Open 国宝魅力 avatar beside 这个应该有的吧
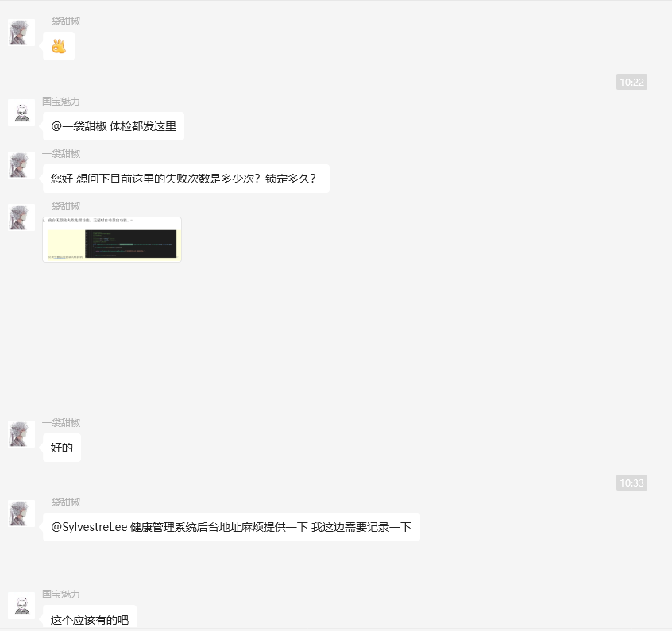This screenshot has width=672, height=631. click(21, 606)
